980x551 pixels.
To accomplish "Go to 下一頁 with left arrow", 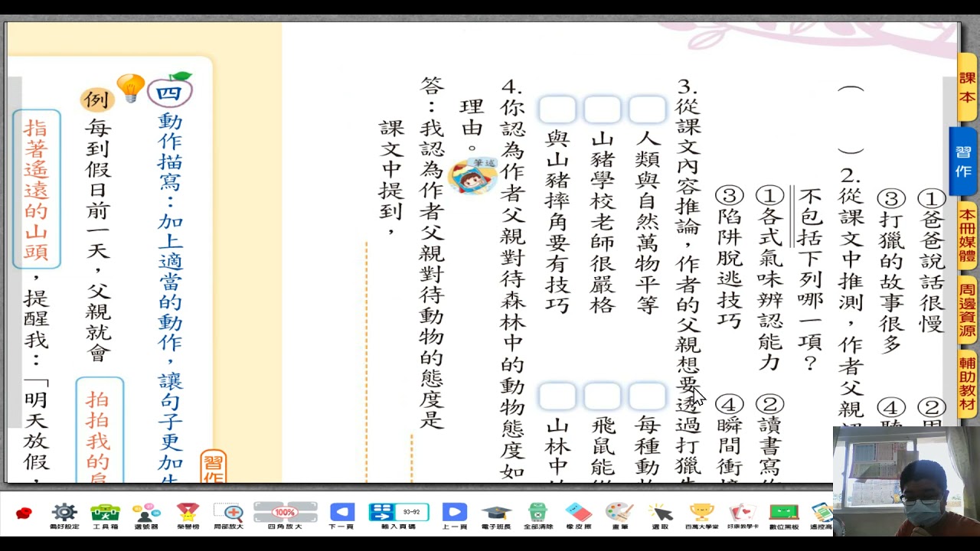I will pos(342,516).
